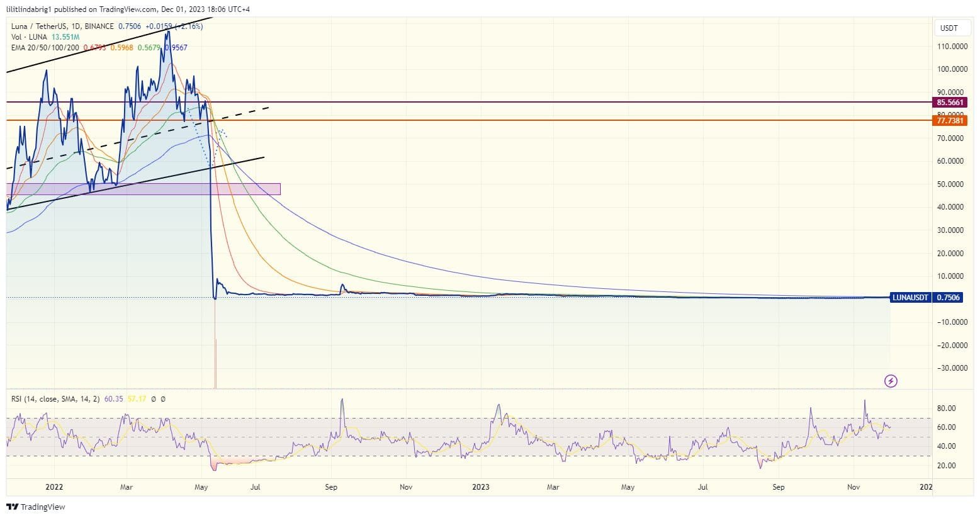Image resolution: width=980 pixels, height=518 pixels.
Task: Click the Sep 2023 label on time axis
Action: coord(779,487)
